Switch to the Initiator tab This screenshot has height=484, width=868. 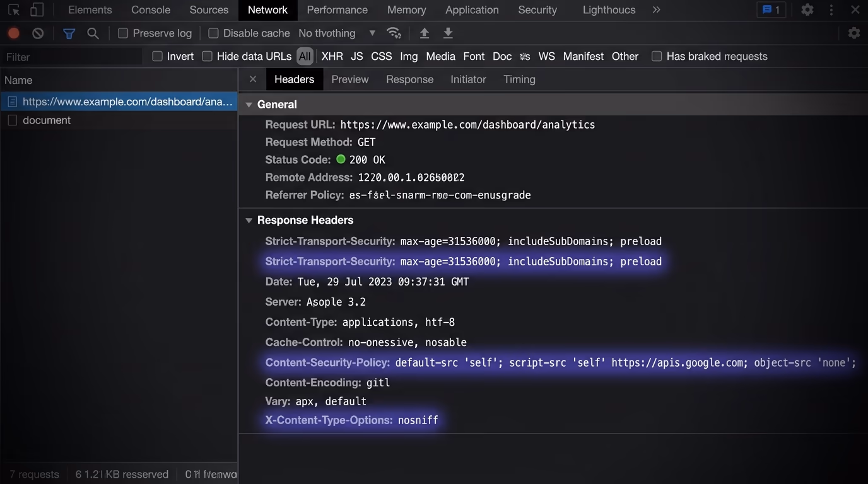[x=468, y=79]
